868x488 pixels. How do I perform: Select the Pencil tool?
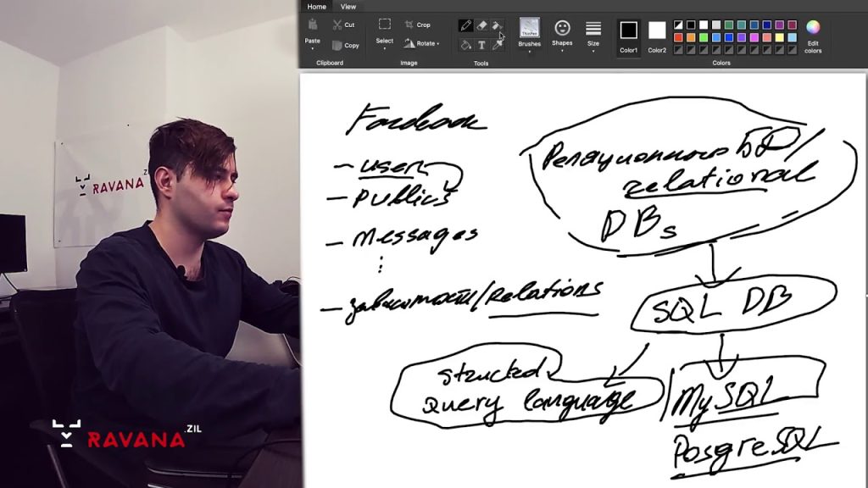coord(465,26)
